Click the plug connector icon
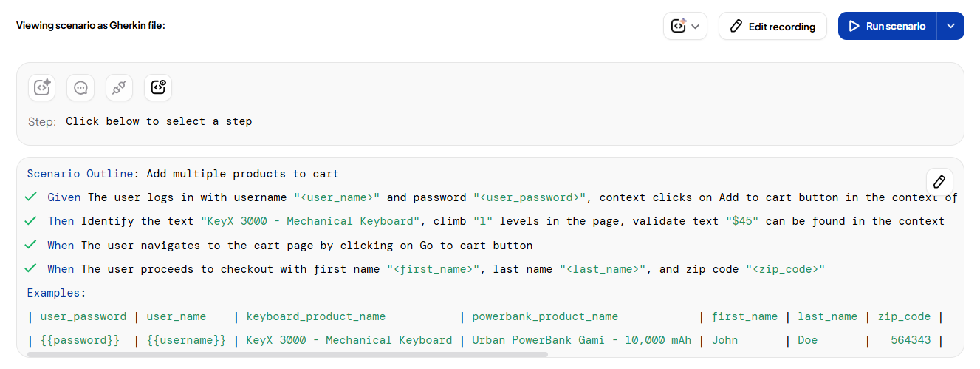Screen dimensions: 980x369 tap(119, 88)
